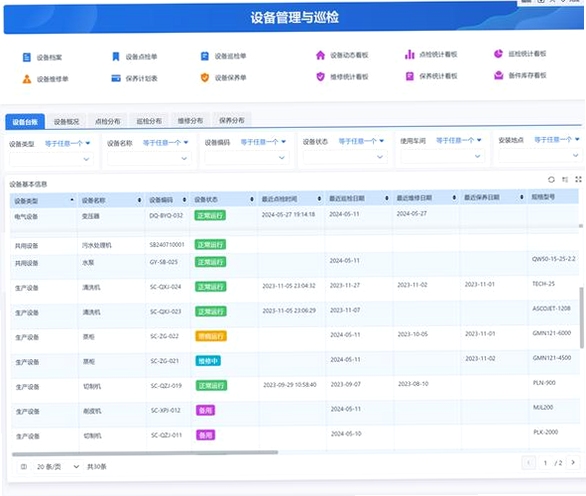The image size is (586, 496).
Task: Open 设备巡检单 via its clipboard icon
Action: click(205, 56)
